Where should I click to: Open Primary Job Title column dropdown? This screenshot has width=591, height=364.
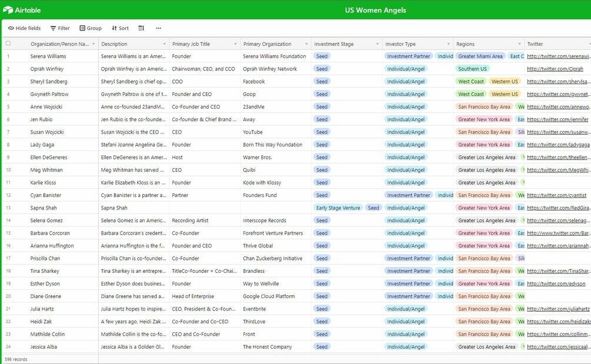tap(236, 44)
